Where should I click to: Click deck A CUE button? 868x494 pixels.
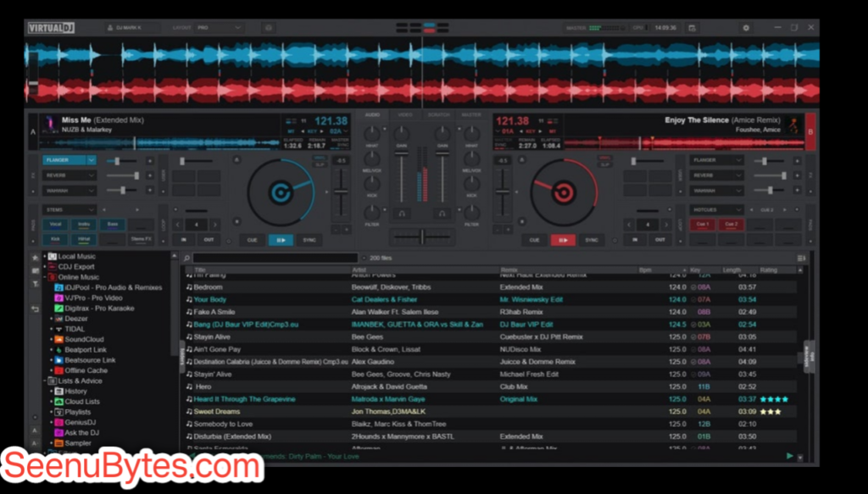point(253,240)
